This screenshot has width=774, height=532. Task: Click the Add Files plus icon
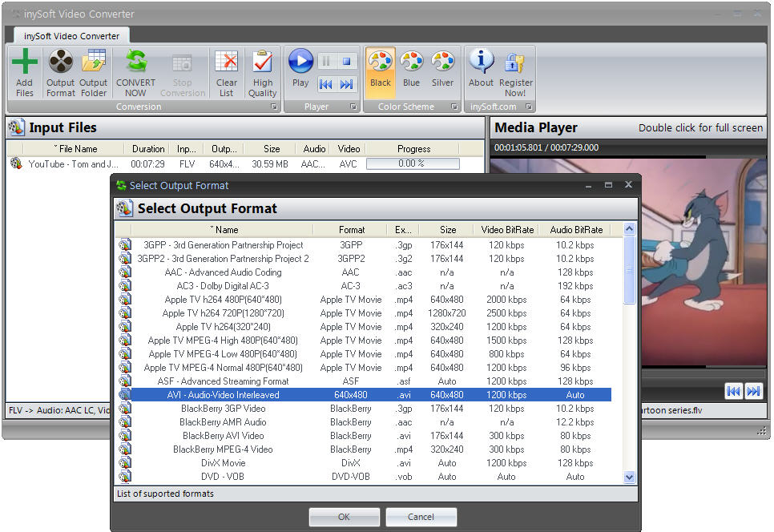[24, 62]
